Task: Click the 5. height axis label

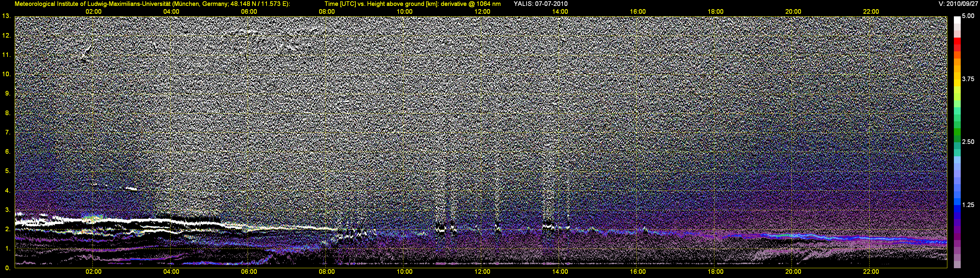Action: pyautogui.click(x=8, y=171)
